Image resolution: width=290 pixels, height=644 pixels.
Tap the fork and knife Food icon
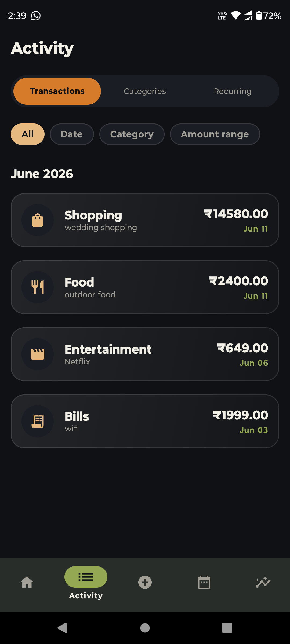click(38, 287)
